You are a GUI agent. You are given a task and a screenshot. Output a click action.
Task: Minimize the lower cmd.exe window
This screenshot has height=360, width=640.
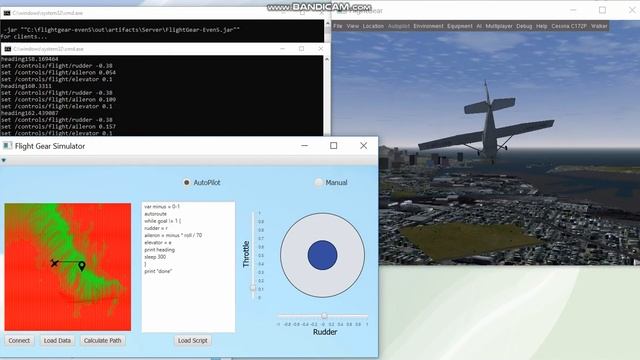pos(282,49)
